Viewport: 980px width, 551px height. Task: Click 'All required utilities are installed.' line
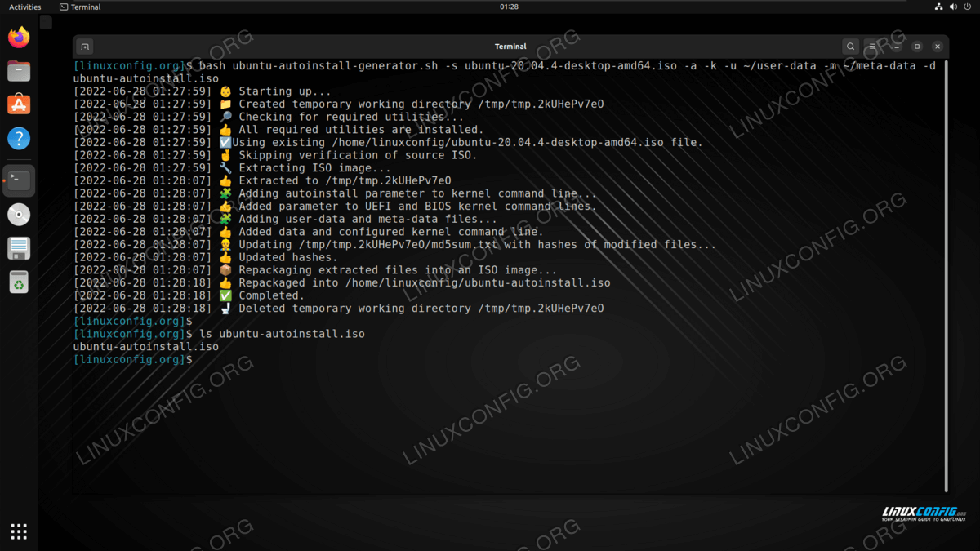click(x=278, y=129)
